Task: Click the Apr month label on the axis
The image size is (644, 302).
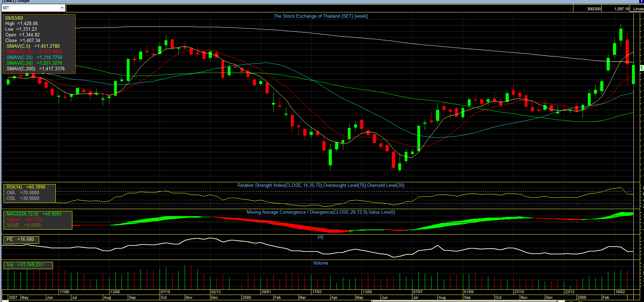Action: click(334, 298)
